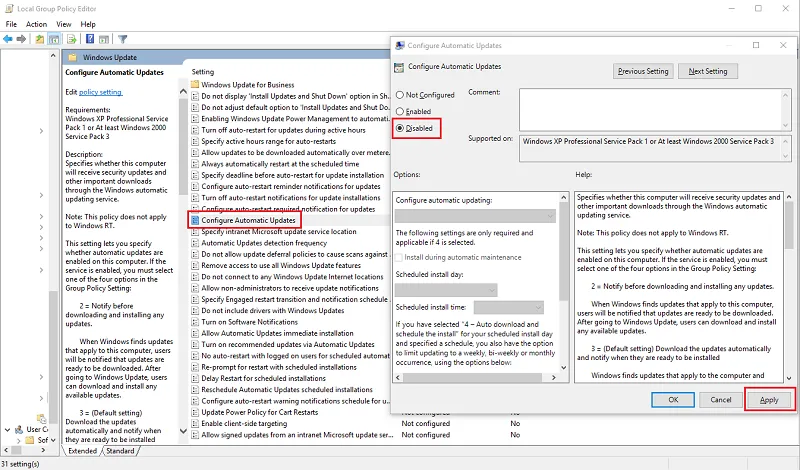
Task: Open the Action menu
Action: click(x=36, y=24)
